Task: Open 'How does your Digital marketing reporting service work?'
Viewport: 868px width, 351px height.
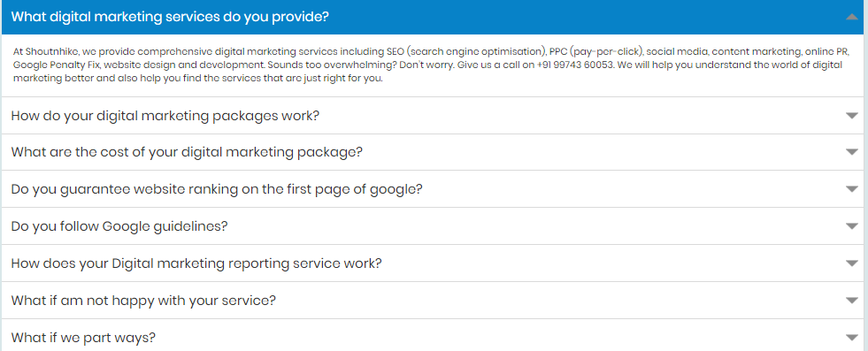Action: pos(433,263)
